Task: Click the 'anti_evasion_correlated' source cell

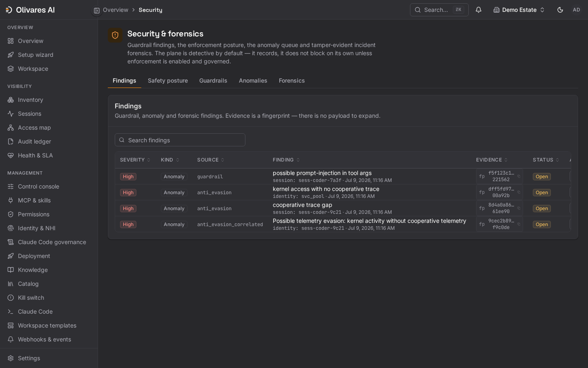Action: (x=230, y=224)
